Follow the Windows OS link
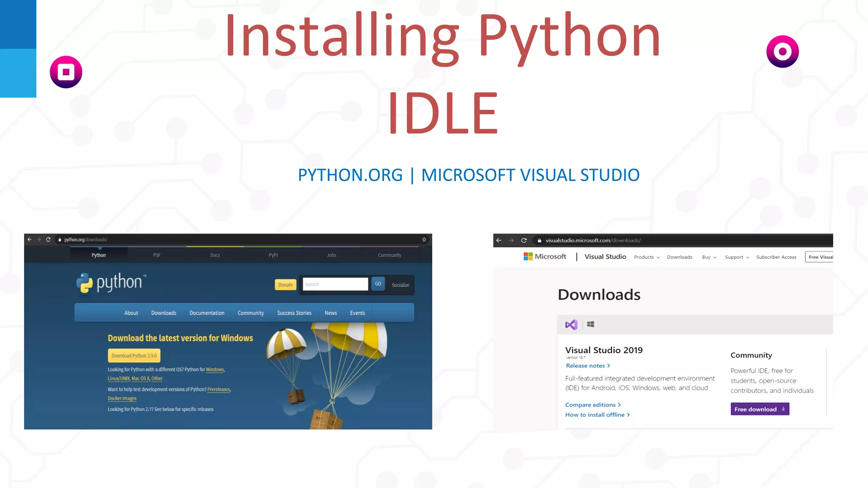Viewport: 868px width, 488px height. [x=215, y=370]
